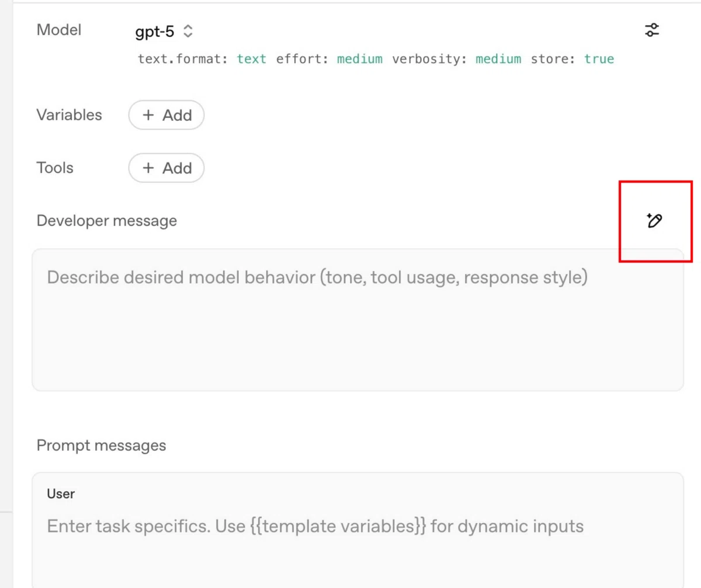Add a new variable

coord(166,115)
